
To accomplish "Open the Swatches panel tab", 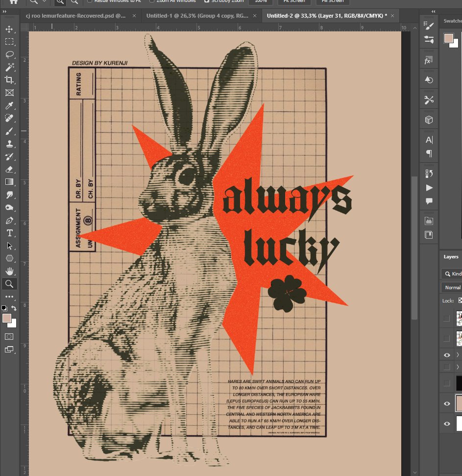I will click(x=452, y=21).
